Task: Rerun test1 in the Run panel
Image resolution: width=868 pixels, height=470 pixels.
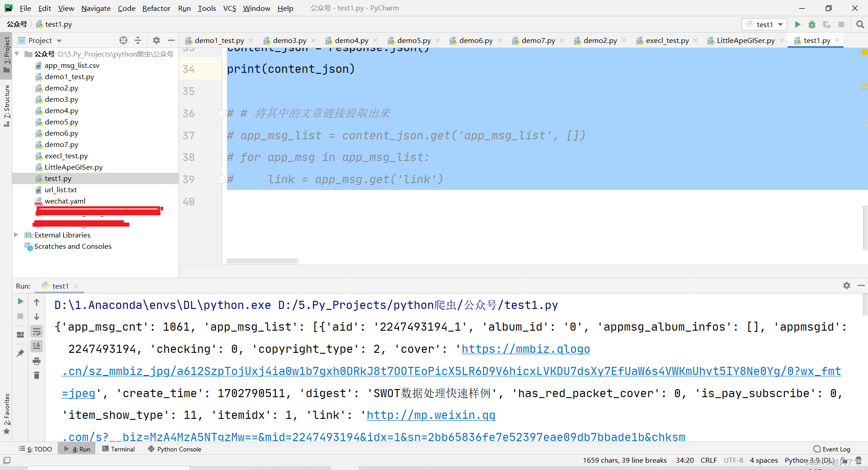Action: [x=20, y=301]
